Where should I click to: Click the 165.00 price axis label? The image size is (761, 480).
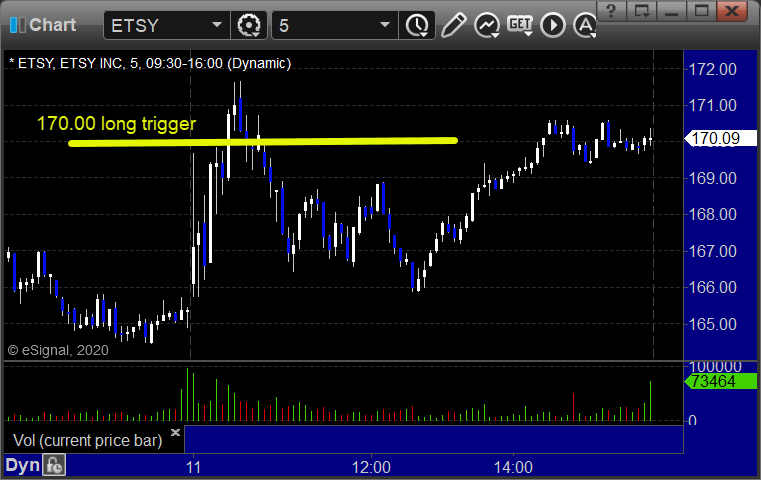point(712,324)
